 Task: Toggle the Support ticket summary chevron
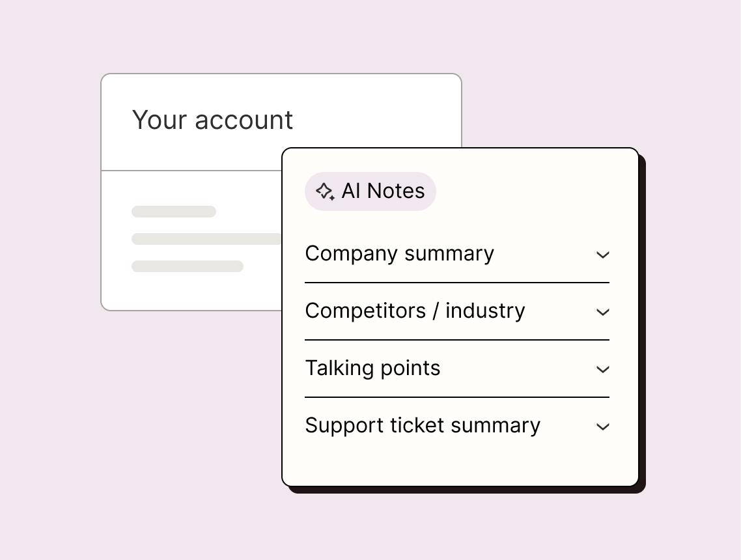pyautogui.click(x=603, y=427)
